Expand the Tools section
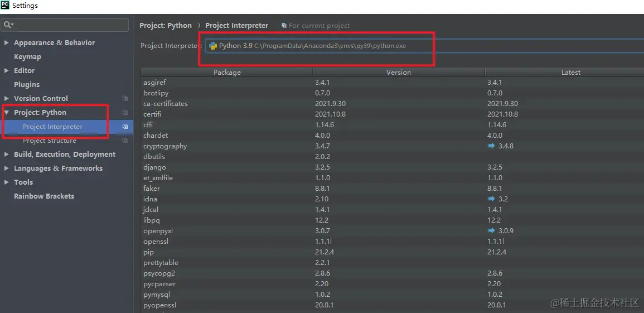Image resolution: width=644 pixels, height=313 pixels. [6, 182]
